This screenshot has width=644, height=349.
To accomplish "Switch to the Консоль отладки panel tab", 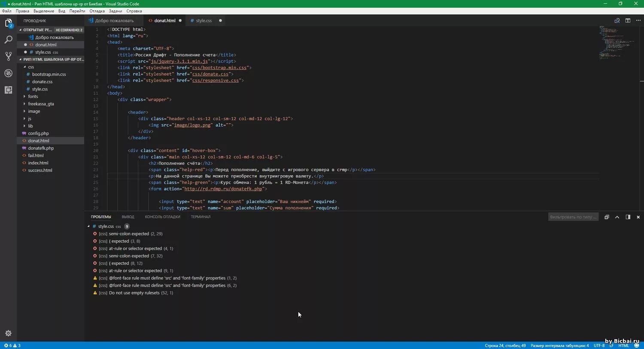I will point(163,217).
